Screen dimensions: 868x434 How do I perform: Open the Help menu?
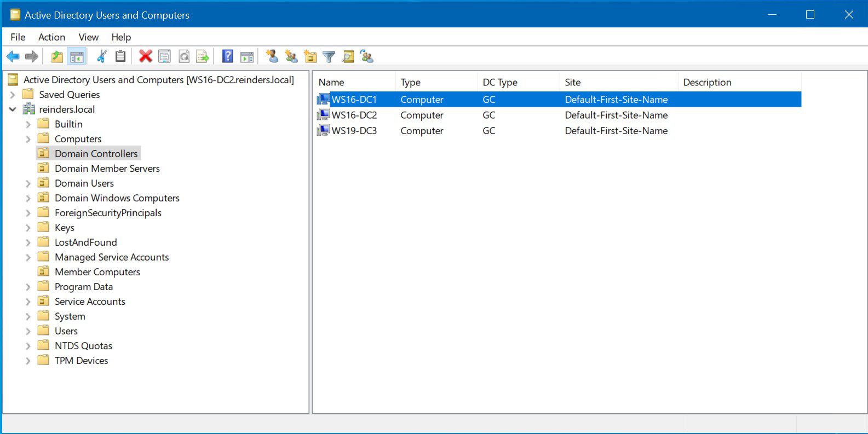[121, 37]
